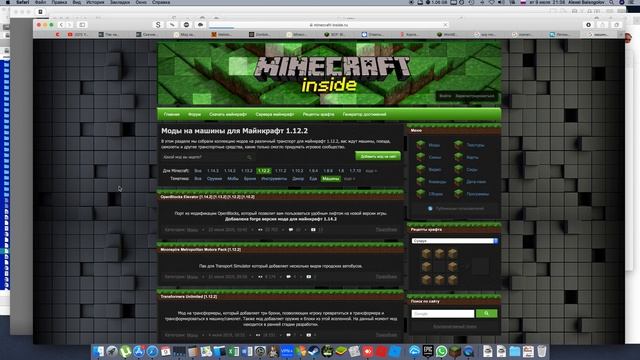Image resolution: width=640 pixels, height=360 pixels.
Task: Open the Форум navigation item
Action: [194, 114]
